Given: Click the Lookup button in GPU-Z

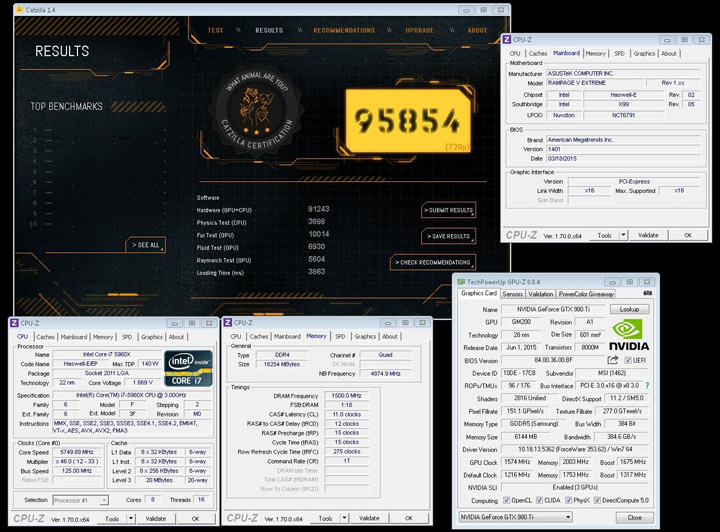Looking at the screenshot, I should coord(630,309).
